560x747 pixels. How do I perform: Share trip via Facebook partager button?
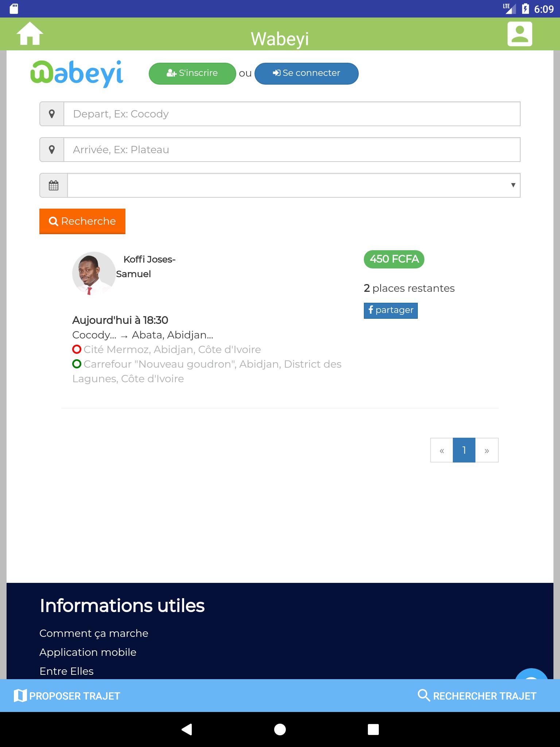click(x=391, y=310)
